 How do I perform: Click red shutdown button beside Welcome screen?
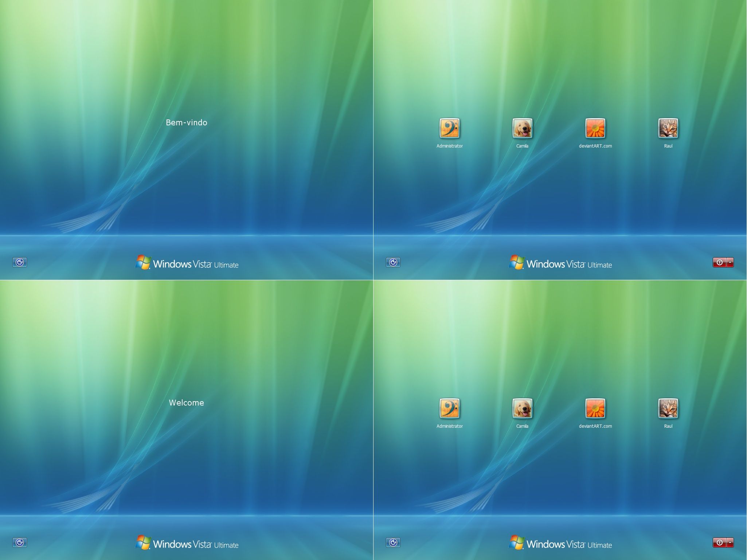click(719, 543)
